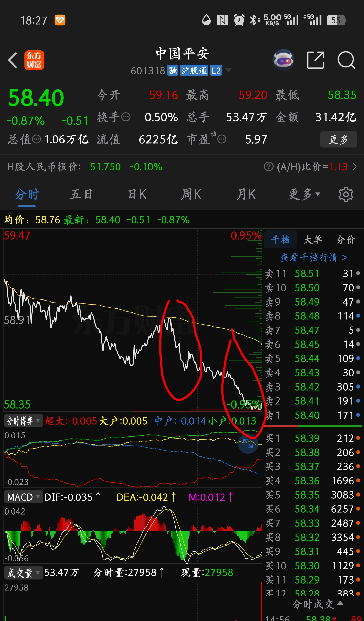Tap the 均价 58.76 readout

click(32, 220)
